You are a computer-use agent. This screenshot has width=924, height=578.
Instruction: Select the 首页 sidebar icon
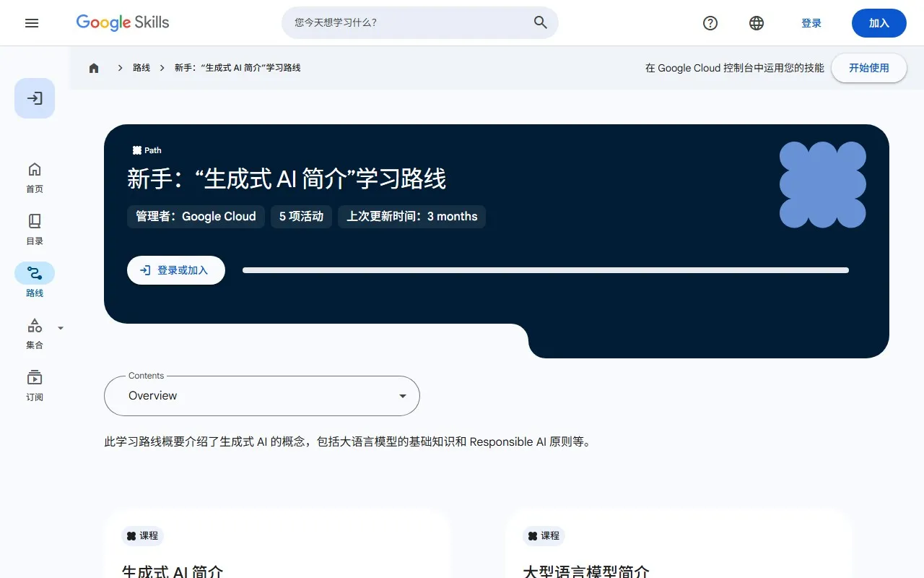pyautogui.click(x=34, y=176)
